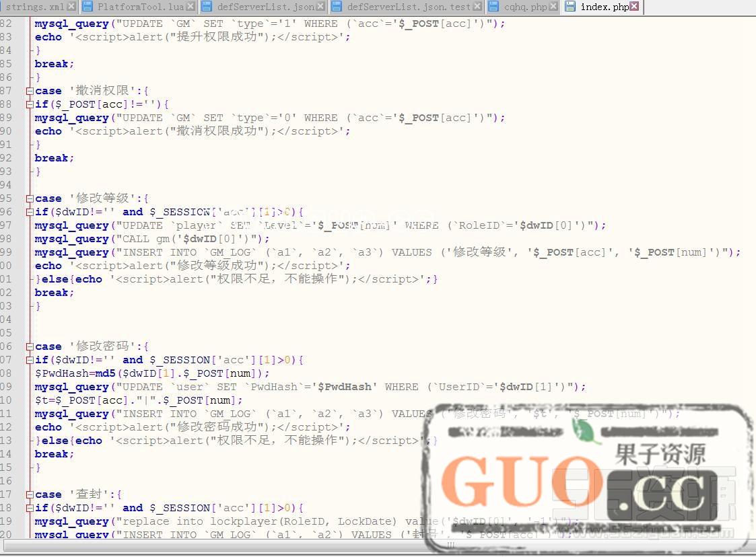Fold the if($_POST[acc]!='') block under 撤消权限

[x=29, y=104]
